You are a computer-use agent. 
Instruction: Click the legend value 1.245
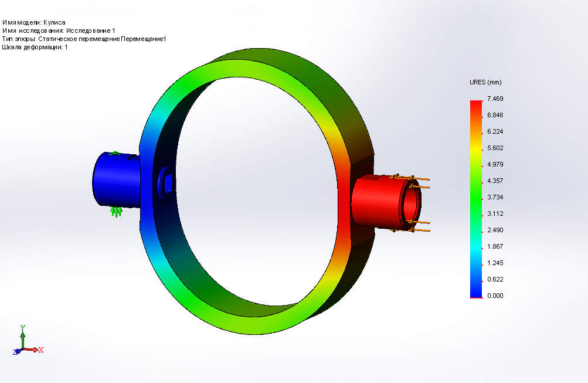pos(495,263)
